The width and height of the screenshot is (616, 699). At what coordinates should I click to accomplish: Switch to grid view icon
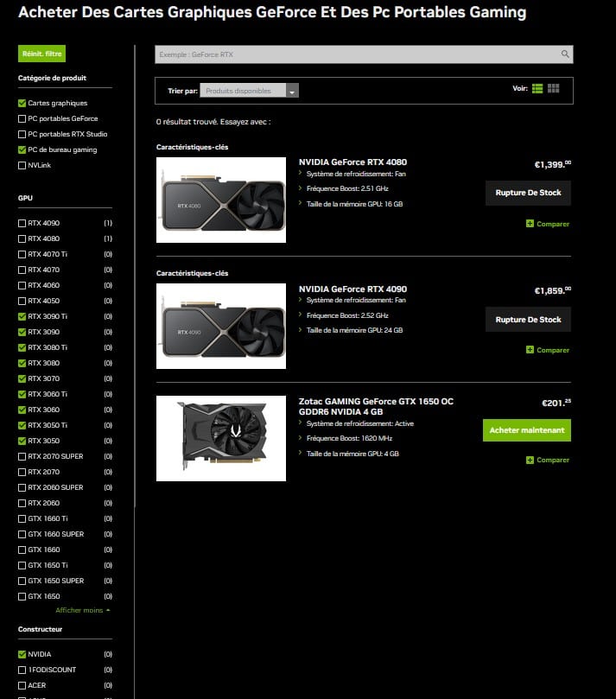(x=553, y=88)
